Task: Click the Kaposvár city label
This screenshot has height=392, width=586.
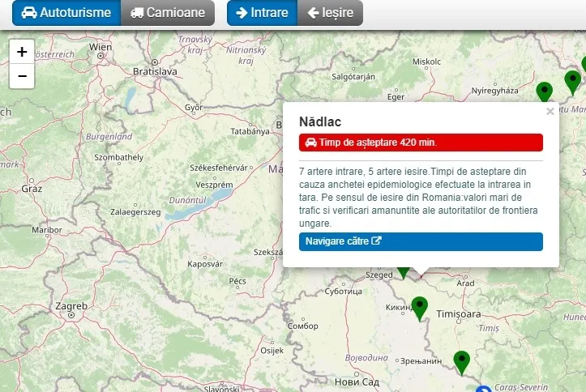Action: coord(205,264)
